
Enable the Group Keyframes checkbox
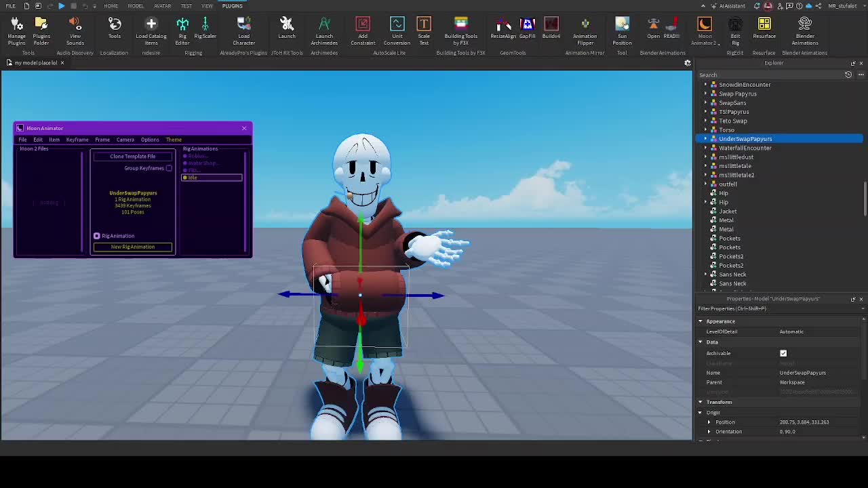point(169,168)
